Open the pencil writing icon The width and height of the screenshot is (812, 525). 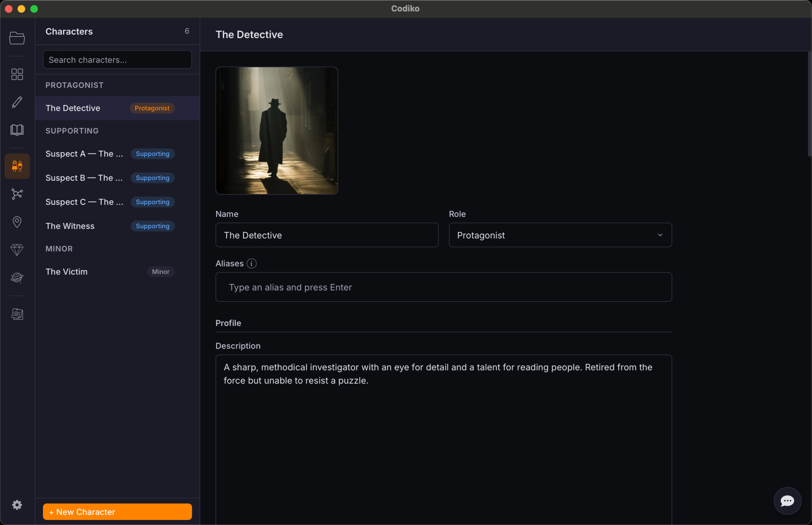pos(17,102)
